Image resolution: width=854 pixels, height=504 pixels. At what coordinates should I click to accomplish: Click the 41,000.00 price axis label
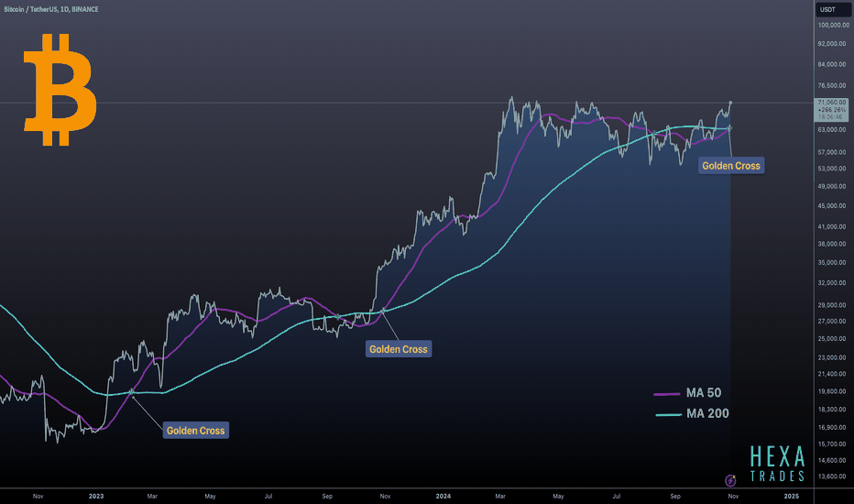(833, 226)
